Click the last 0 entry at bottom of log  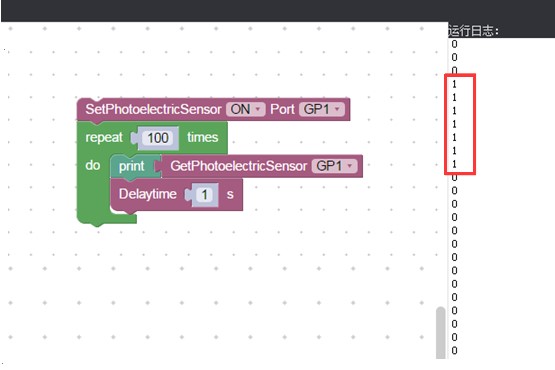[454, 351]
